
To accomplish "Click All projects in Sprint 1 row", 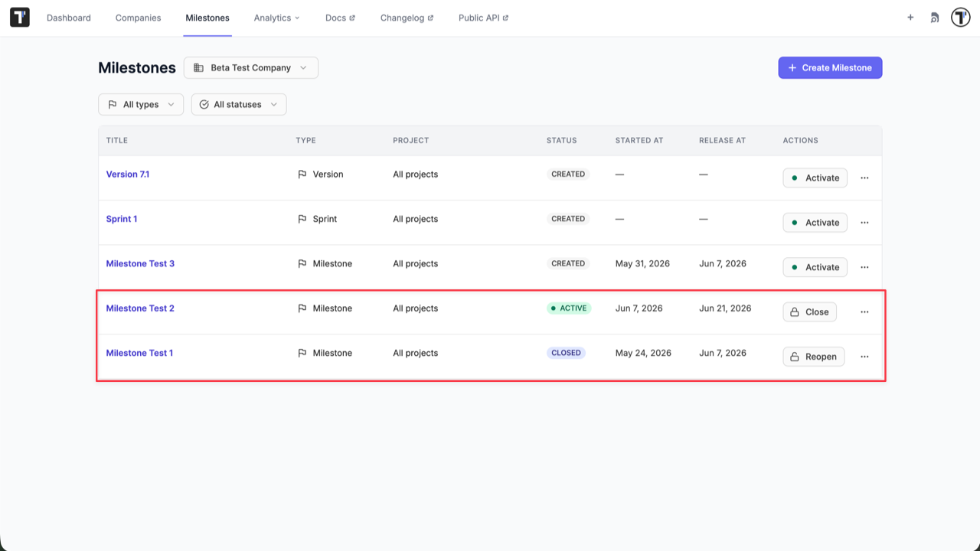I will pyautogui.click(x=416, y=219).
